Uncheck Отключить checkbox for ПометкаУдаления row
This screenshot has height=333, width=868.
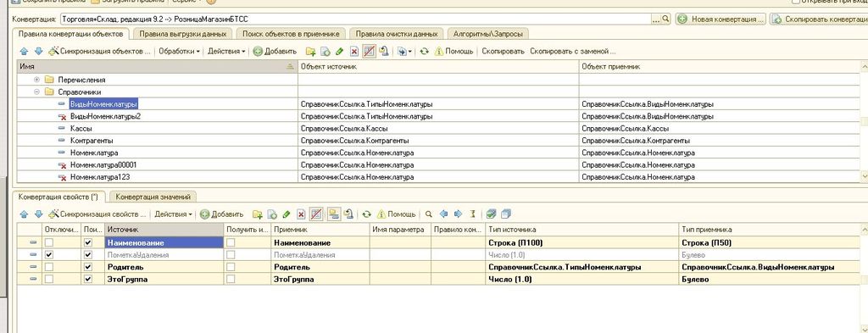tap(49, 254)
